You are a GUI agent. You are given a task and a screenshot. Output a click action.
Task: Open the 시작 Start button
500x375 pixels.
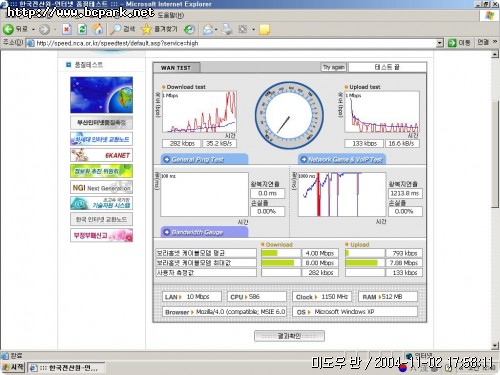(x=13, y=368)
